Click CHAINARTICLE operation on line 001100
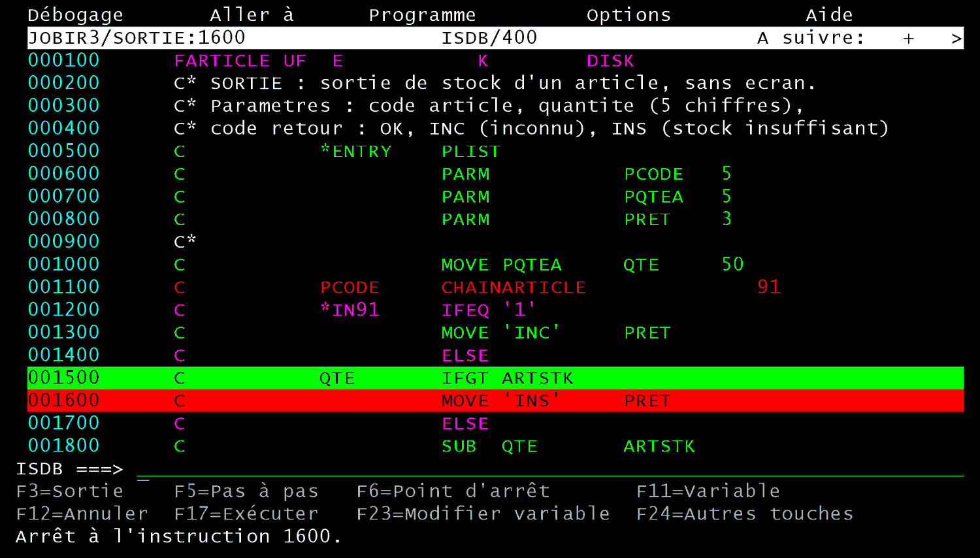980x558 pixels. pos(514,287)
